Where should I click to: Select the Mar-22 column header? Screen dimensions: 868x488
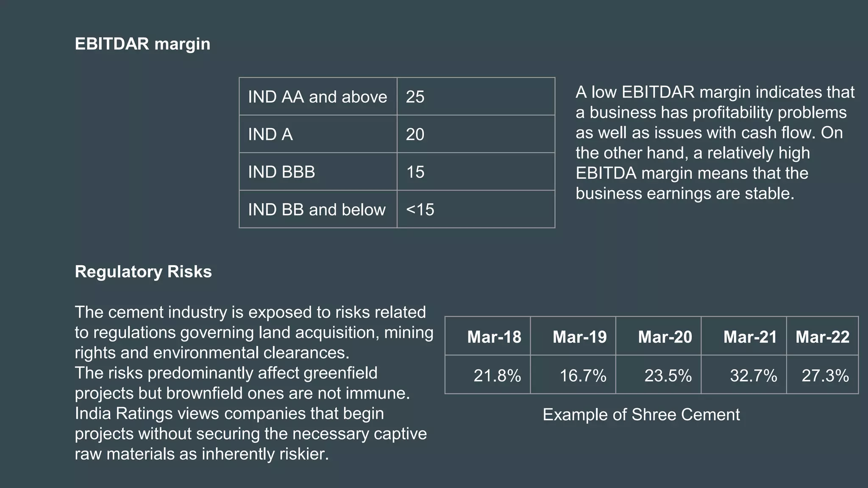point(823,336)
